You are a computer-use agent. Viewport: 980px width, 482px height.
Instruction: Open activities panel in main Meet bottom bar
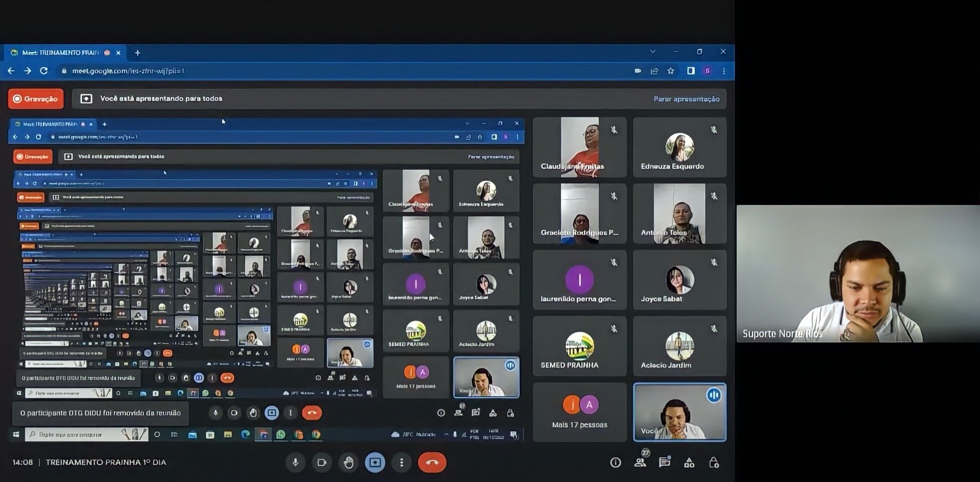[x=689, y=463]
